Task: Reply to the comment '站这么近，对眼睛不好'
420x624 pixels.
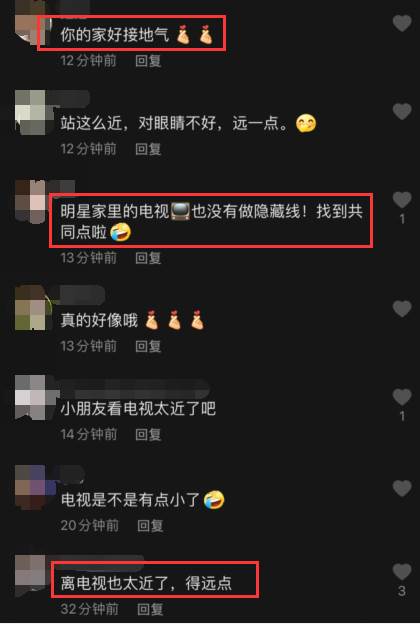Action: click(x=148, y=149)
